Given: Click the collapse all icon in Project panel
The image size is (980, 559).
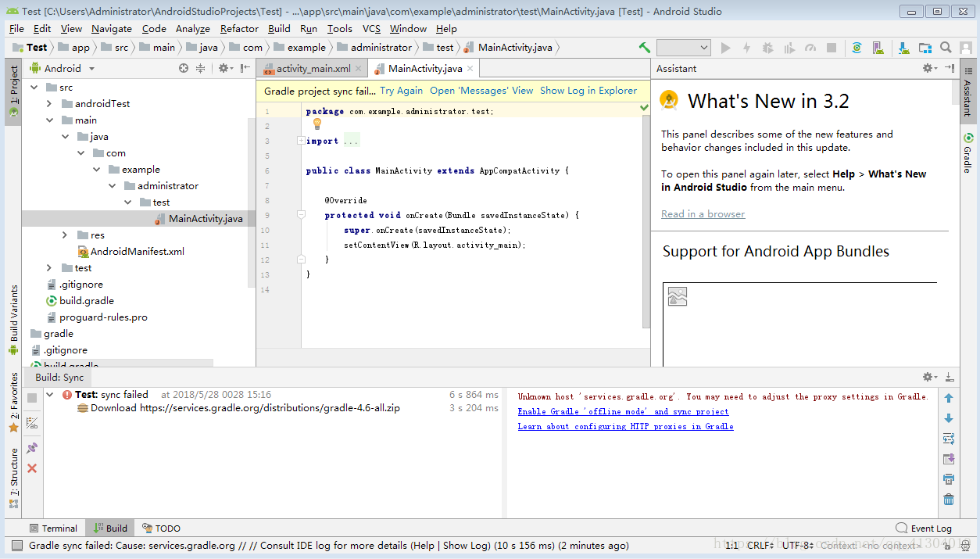Looking at the screenshot, I should (200, 68).
